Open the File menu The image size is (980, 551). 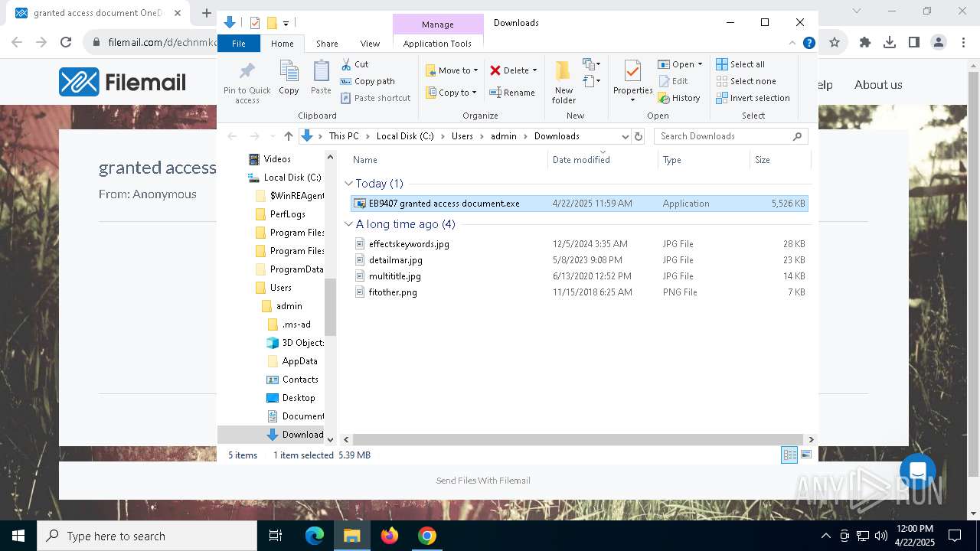pos(239,44)
